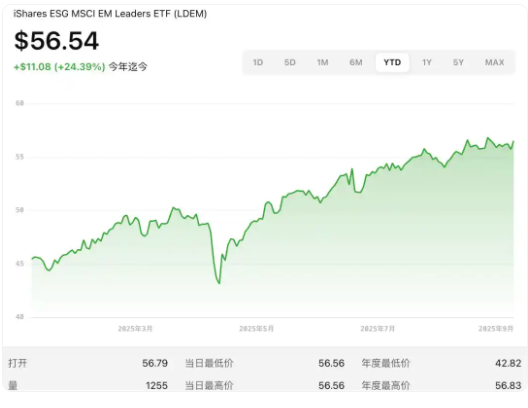Click the +$11.08 (+24.39%) change label
The height and width of the screenshot is (408, 528).
click(59, 67)
